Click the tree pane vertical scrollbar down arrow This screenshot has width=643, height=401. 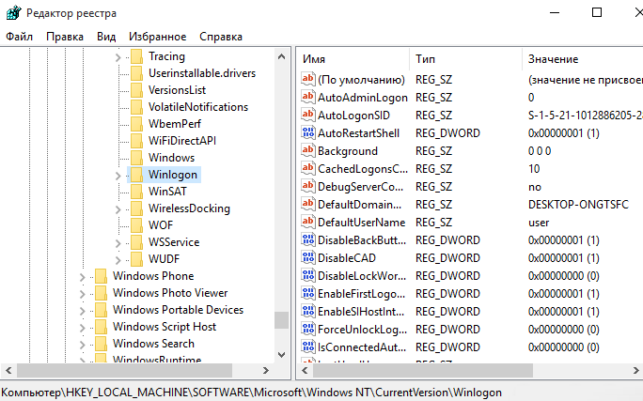(x=281, y=354)
